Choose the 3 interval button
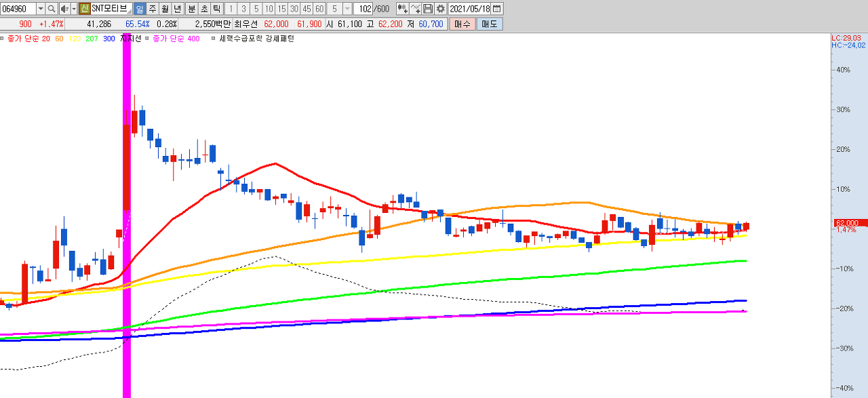The width and height of the screenshot is (868, 398). coord(243,9)
